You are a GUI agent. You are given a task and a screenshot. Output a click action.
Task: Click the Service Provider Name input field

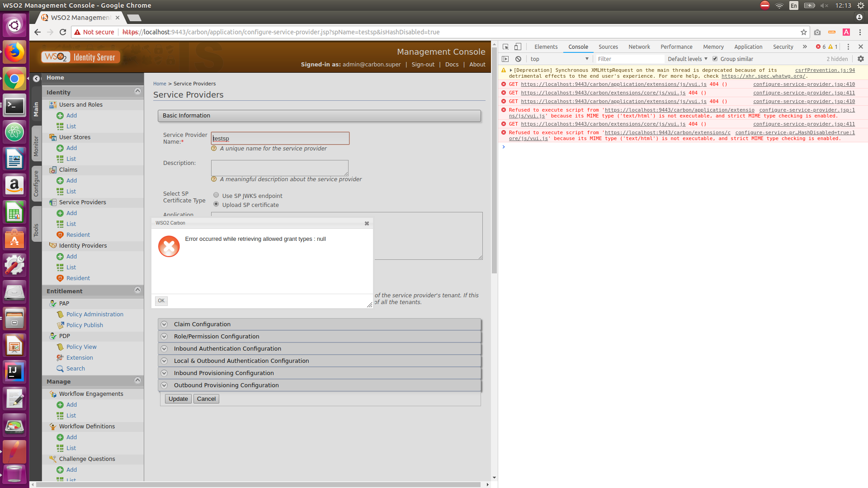coord(280,138)
